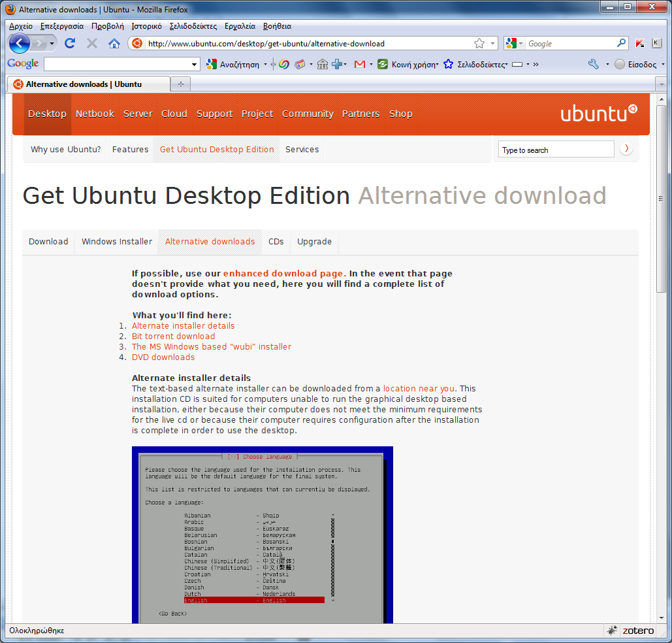Open Google Toolbar wrench settings

tap(594, 64)
